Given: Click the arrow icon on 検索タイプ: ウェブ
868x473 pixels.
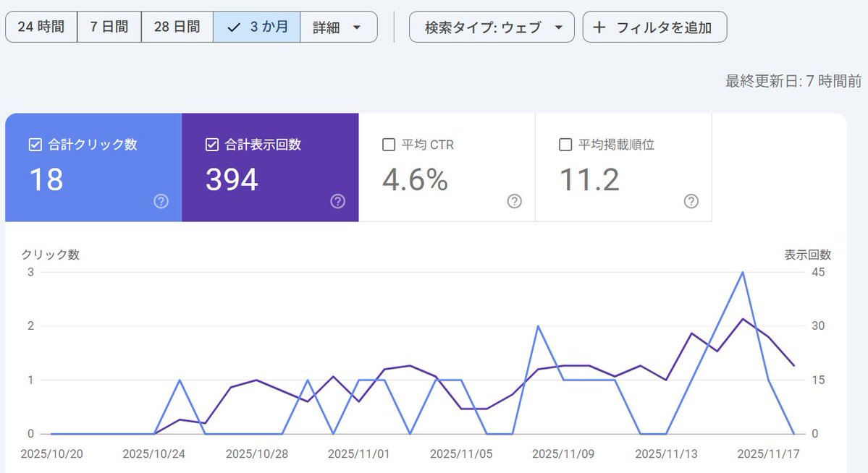Looking at the screenshot, I should 558,27.
